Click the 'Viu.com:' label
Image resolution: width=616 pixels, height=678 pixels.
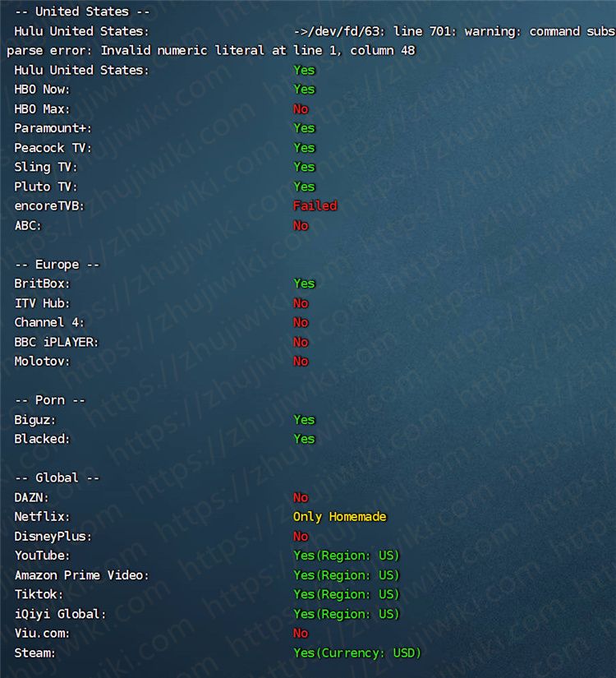[42, 634]
